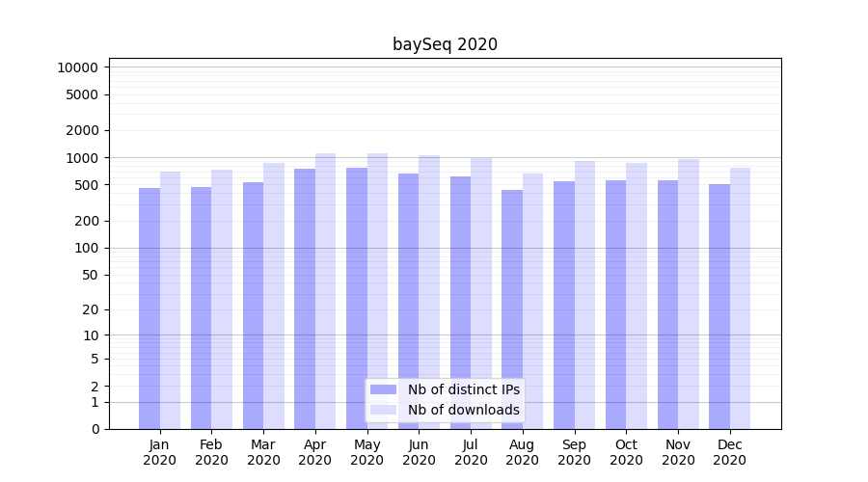Click the Nov 2020 x-axis label
This screenshot has height=482, width=868.
point(678,452)
